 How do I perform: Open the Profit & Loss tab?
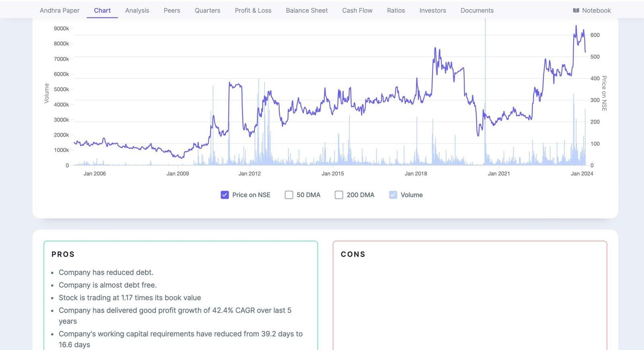click(253, 10)
